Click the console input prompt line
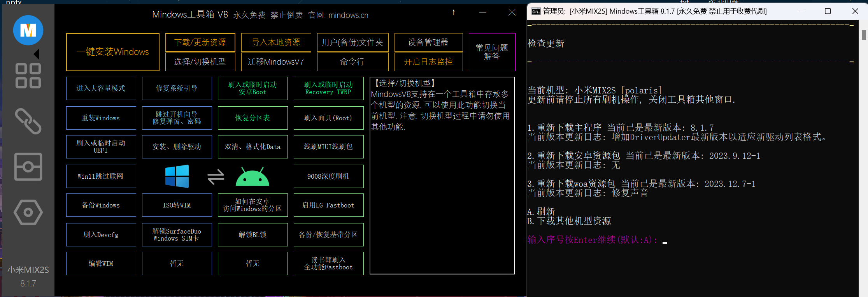Image resolution: width=868 pixels, height=297 pixels. [x=597, y=240]
